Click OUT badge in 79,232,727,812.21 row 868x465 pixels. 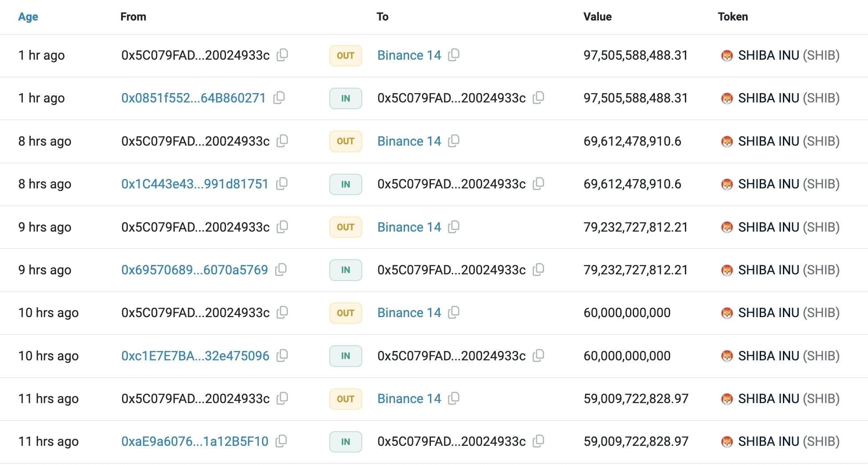[346, 227]
